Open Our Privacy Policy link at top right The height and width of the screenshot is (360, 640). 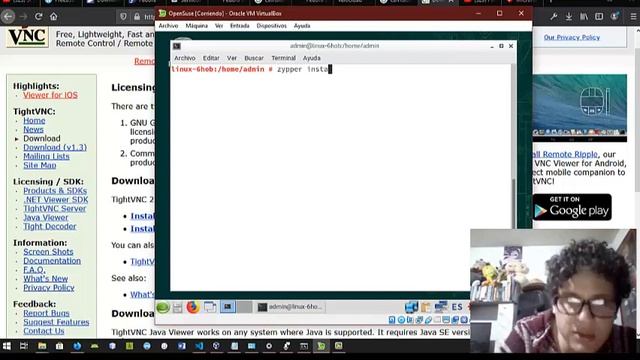coord(571,38)
